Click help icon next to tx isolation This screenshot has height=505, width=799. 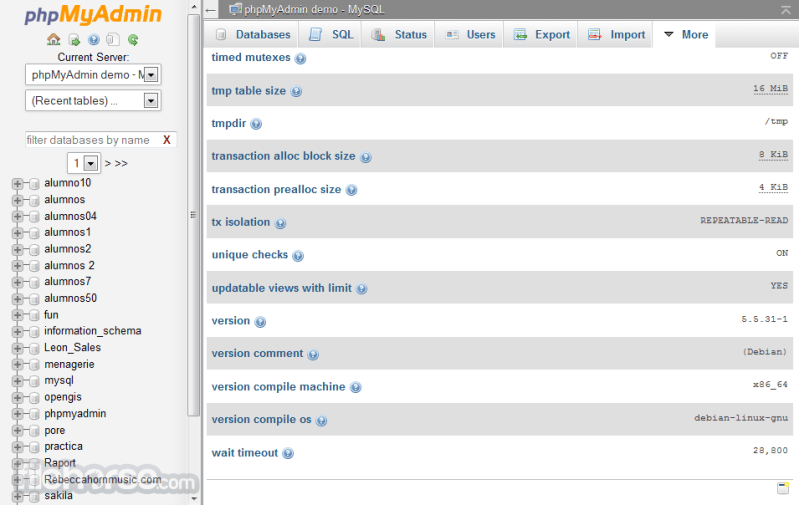pos(280,223)
